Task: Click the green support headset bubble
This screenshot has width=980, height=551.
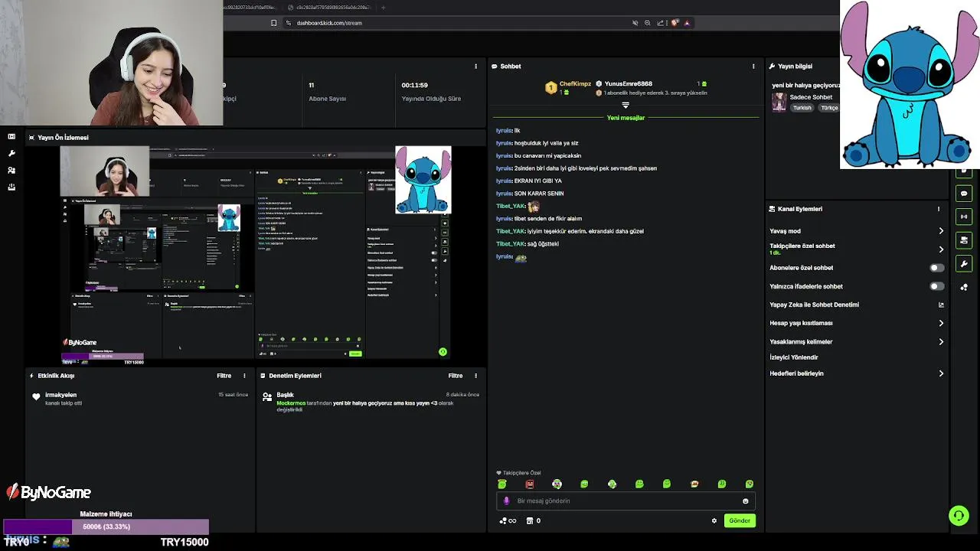Action: tap(959, 516)
